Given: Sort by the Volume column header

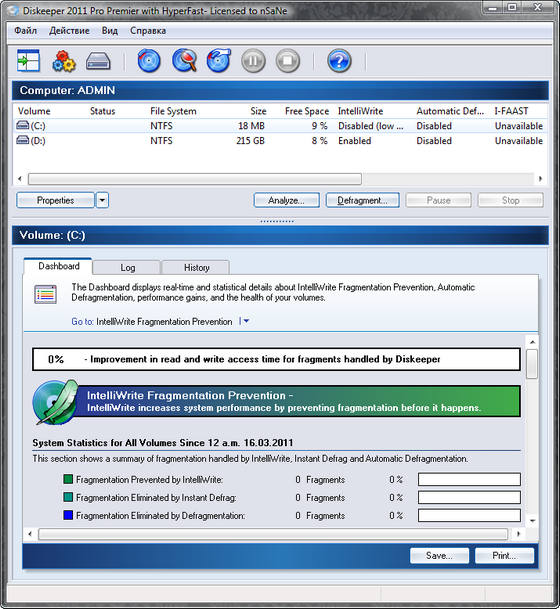Looking at the screenshot, I should point(34,111).
